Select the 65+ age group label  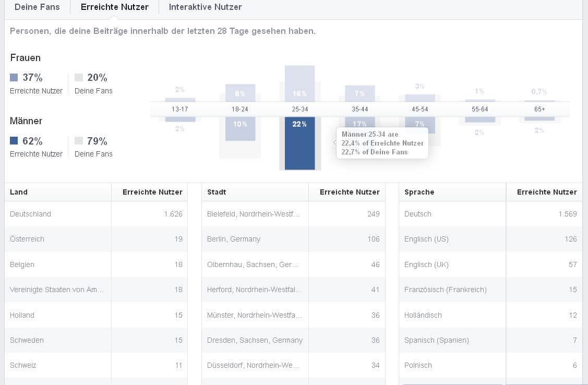click(x=539, y=109)
